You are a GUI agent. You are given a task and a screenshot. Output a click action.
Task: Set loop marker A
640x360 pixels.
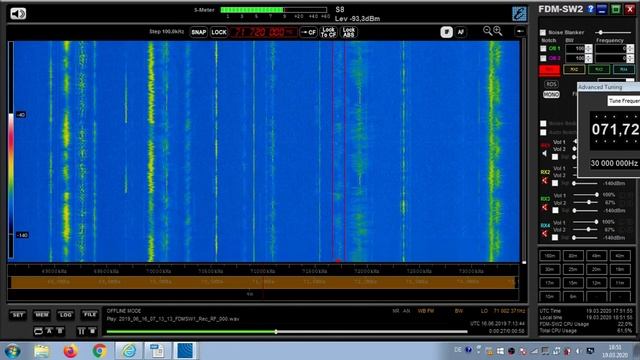tap(49, 331)
